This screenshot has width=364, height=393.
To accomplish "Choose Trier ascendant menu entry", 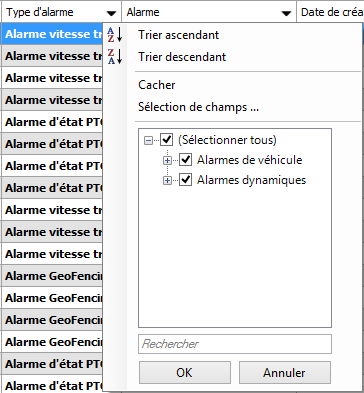I will tap(179, 35).
